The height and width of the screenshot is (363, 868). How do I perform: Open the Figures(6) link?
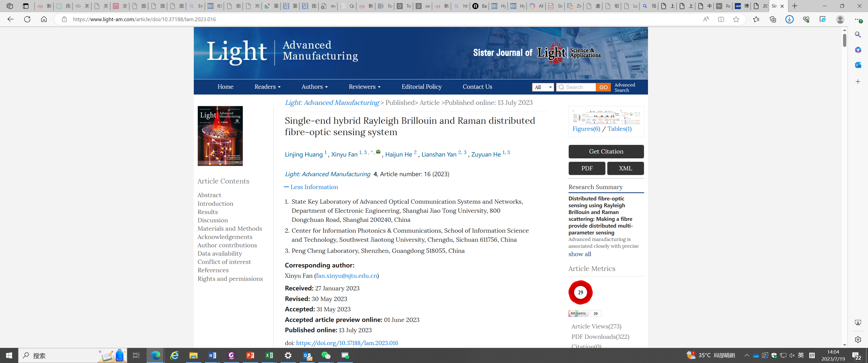tap(586, 129)
